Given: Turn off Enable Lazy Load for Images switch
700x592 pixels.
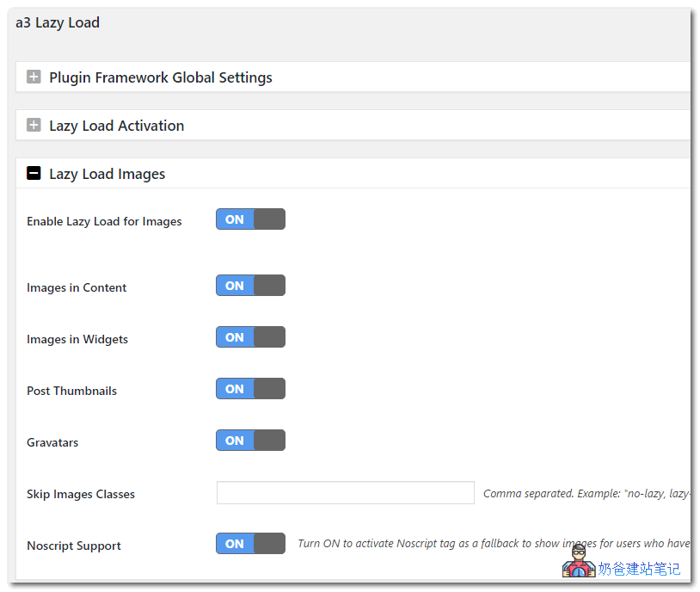Looking at the screenshot, I should pyautogui.click(x=250, y=219).
